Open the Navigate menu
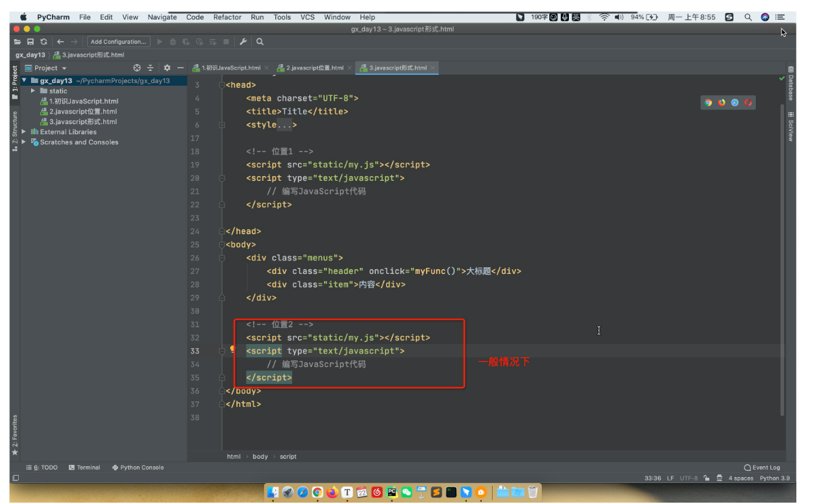The image size is (822, 504). point(162,17)
